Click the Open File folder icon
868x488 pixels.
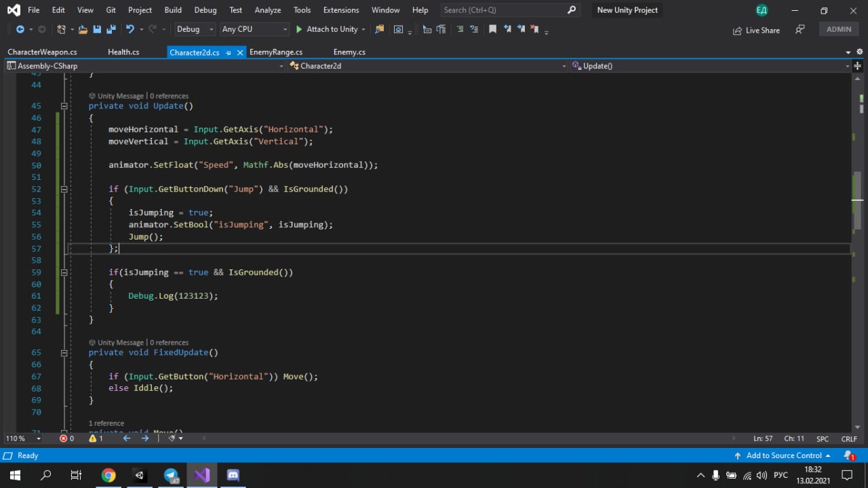pos(83,29)
